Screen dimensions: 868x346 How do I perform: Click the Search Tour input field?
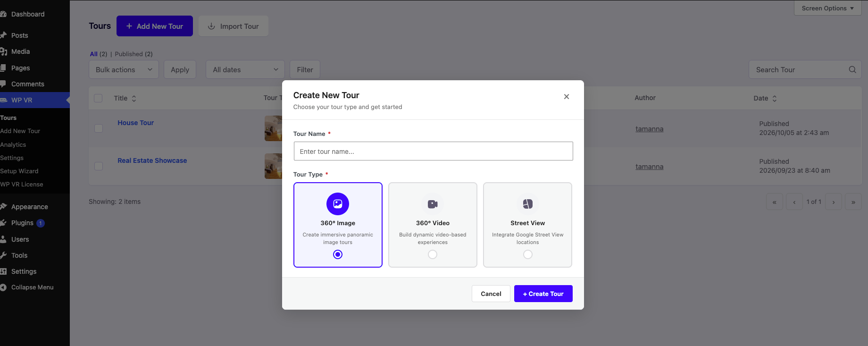(x=805, y=69)
